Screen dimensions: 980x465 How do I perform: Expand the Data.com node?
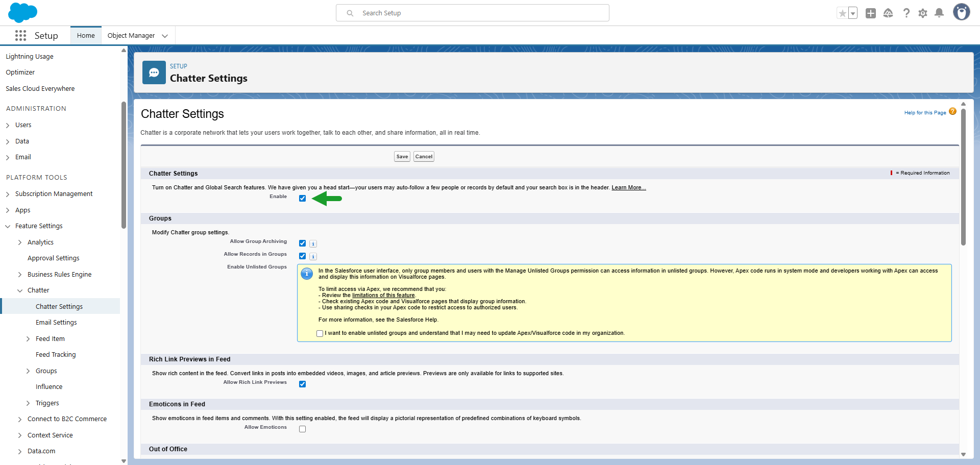[x=20, y=452]
